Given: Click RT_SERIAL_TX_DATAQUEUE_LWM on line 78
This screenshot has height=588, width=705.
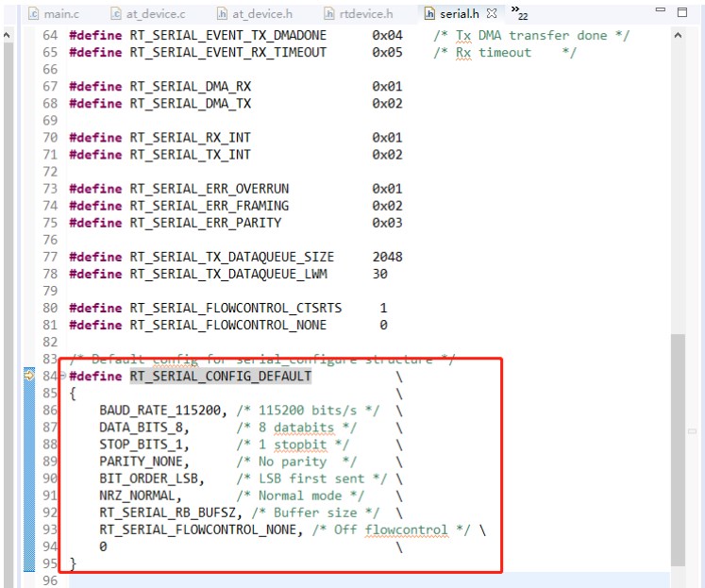Looking at the screenshot, I should (x=228, y=275).
